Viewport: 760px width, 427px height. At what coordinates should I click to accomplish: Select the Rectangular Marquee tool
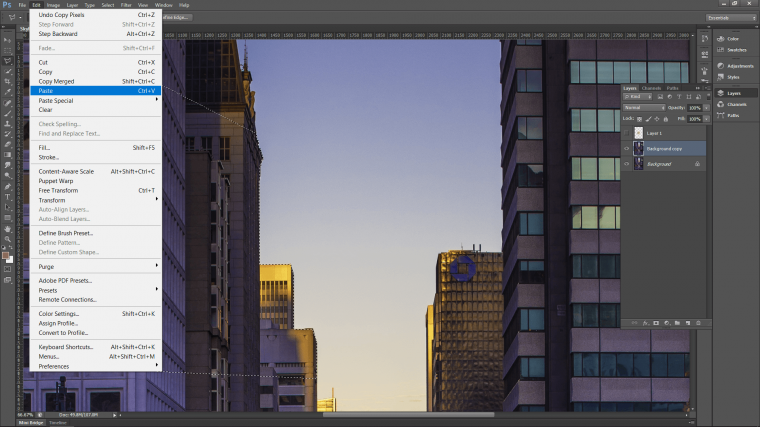pyautogui.click(x=7, y=50)
